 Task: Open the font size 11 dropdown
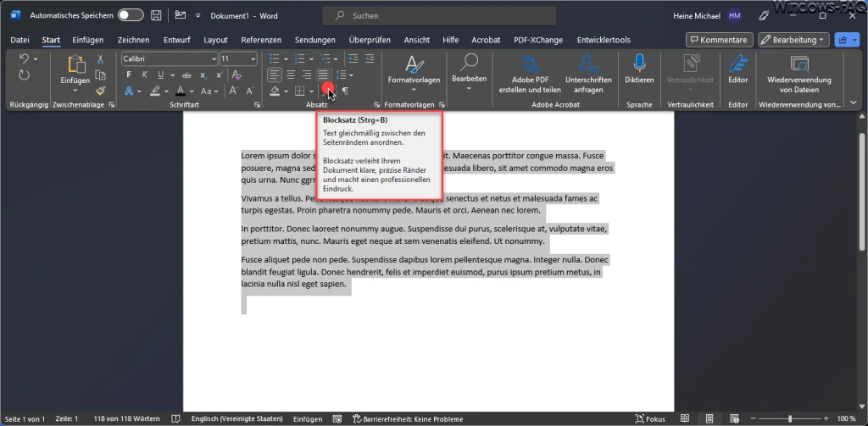253,58
